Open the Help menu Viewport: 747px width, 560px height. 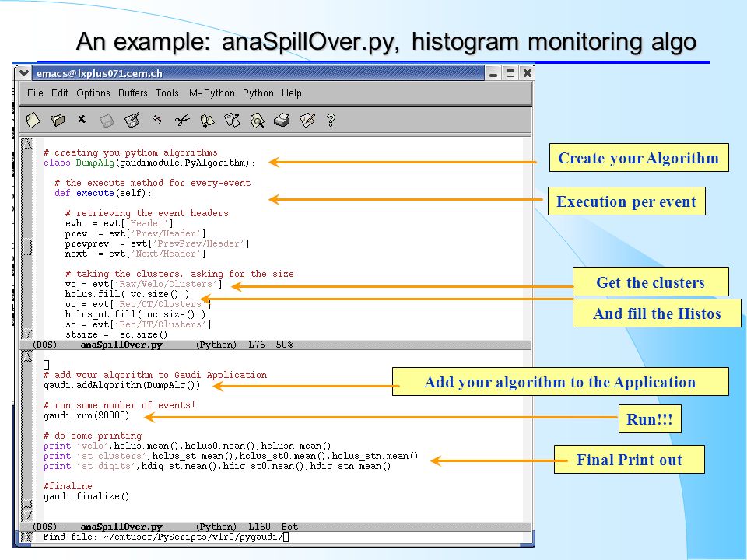coord(292,93)
